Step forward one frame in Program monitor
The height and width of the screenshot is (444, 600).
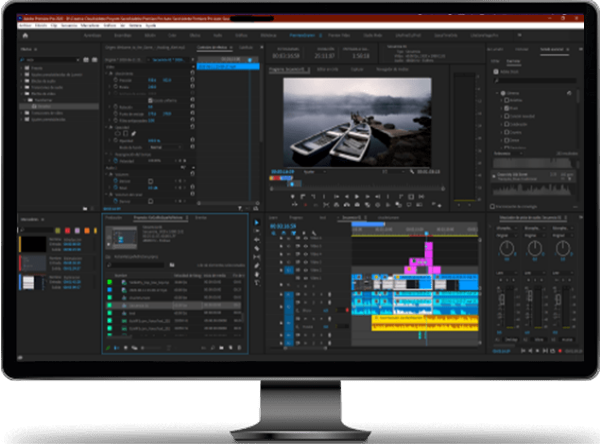click(x=367, y=196)
